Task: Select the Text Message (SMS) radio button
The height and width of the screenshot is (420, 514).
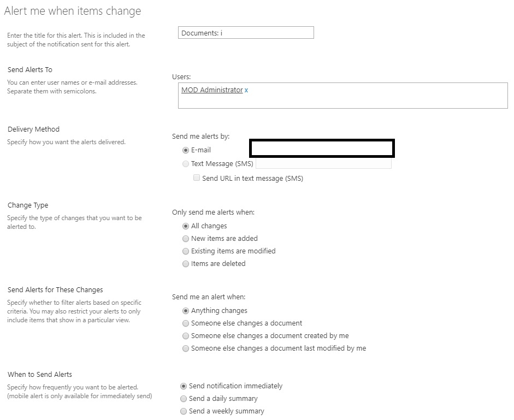Action: 186,164
